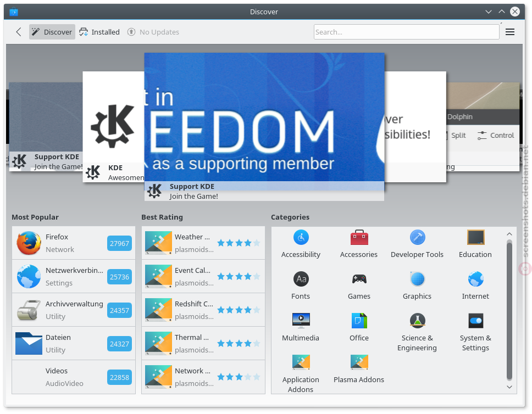This screenshot has width=532, height=414.
Task: Go back with the back arrow
Action: [19, 32]
